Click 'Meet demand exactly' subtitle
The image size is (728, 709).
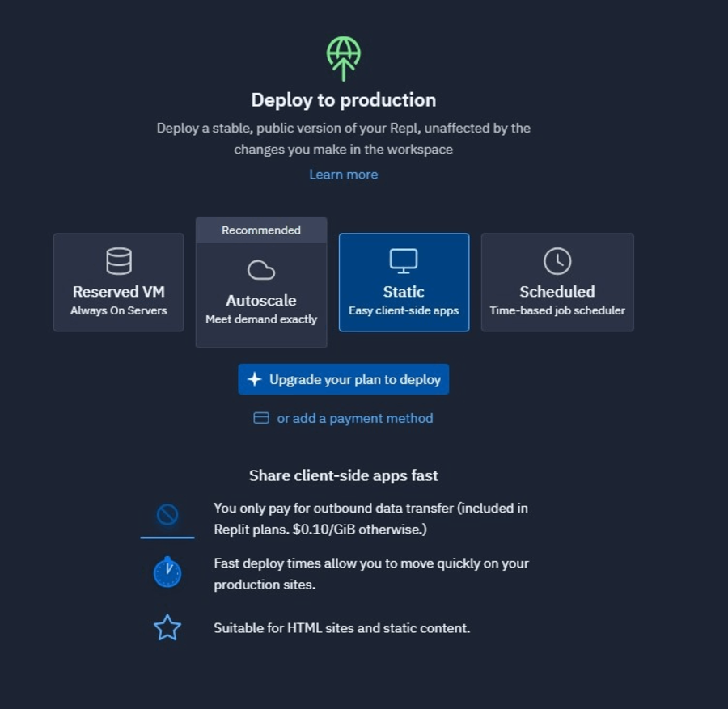tap(261, 319)
